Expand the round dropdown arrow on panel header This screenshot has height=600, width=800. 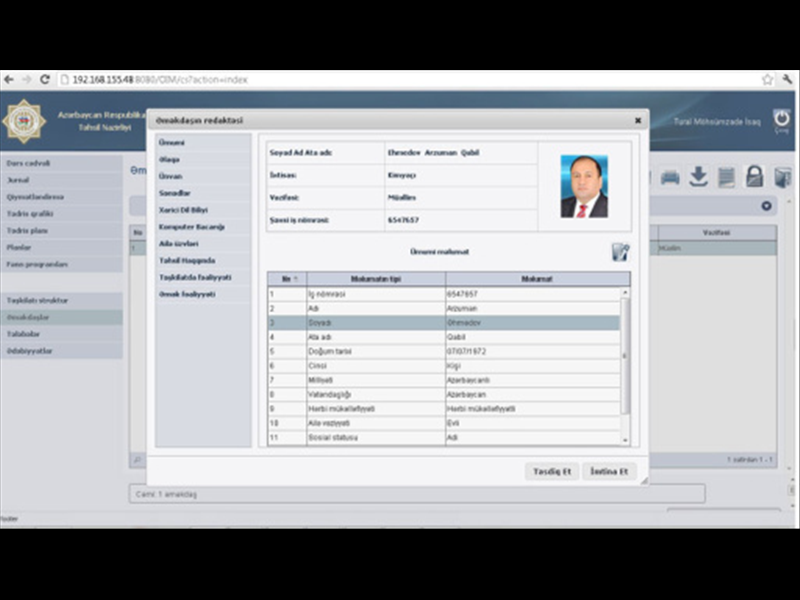pyautogui.click(x=767, y=206)
